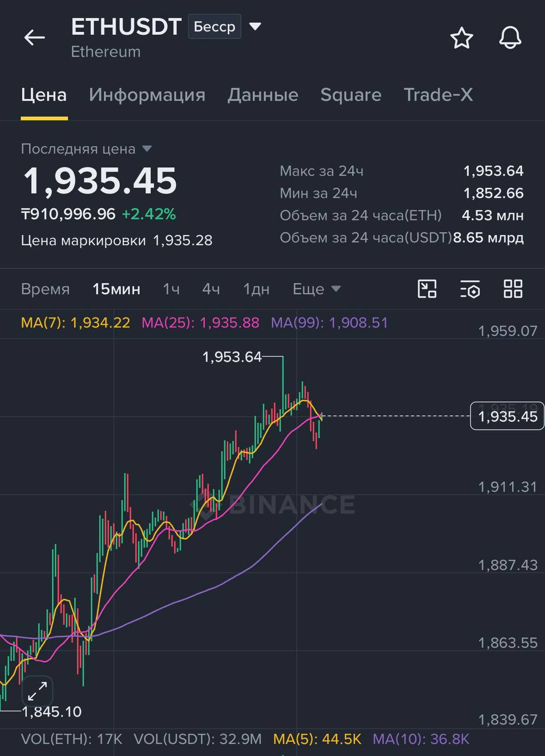Select the 1дн timeframe
Image resolution: width=545 pixels, height=756 pixels.
click(x=256, y=289)
